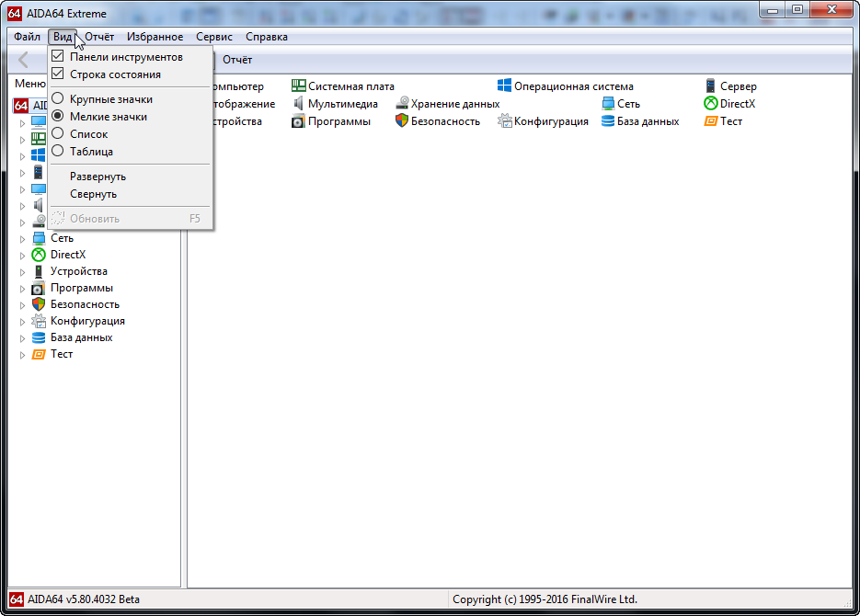Toggle the Панели инструментов checkbox
This screenshot has width=860, height=616.
tap(58, 56)
